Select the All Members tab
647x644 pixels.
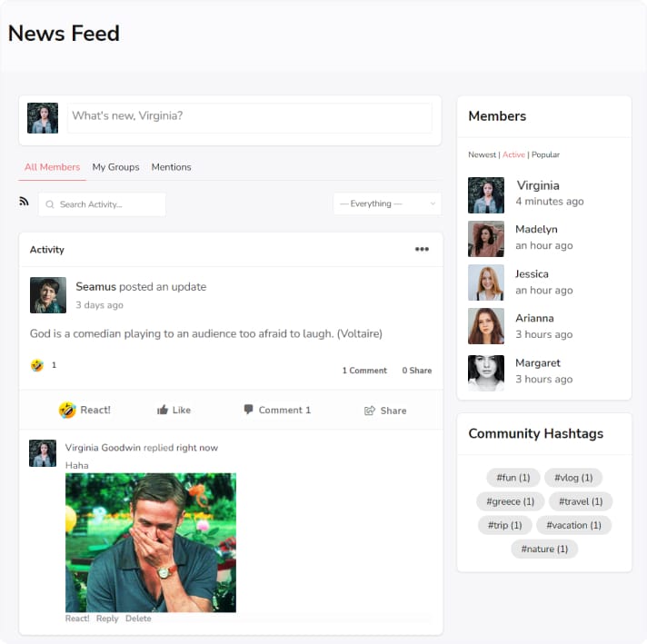tap(52, 167)
